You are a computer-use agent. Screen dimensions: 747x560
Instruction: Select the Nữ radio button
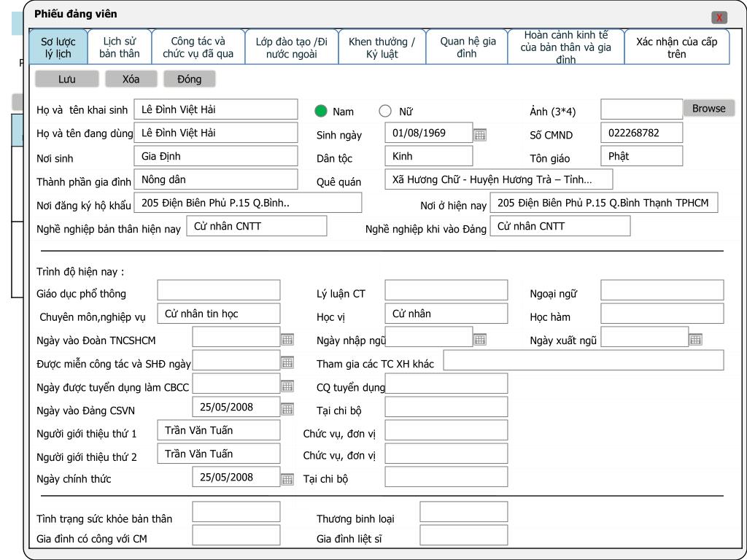(385, 111)
